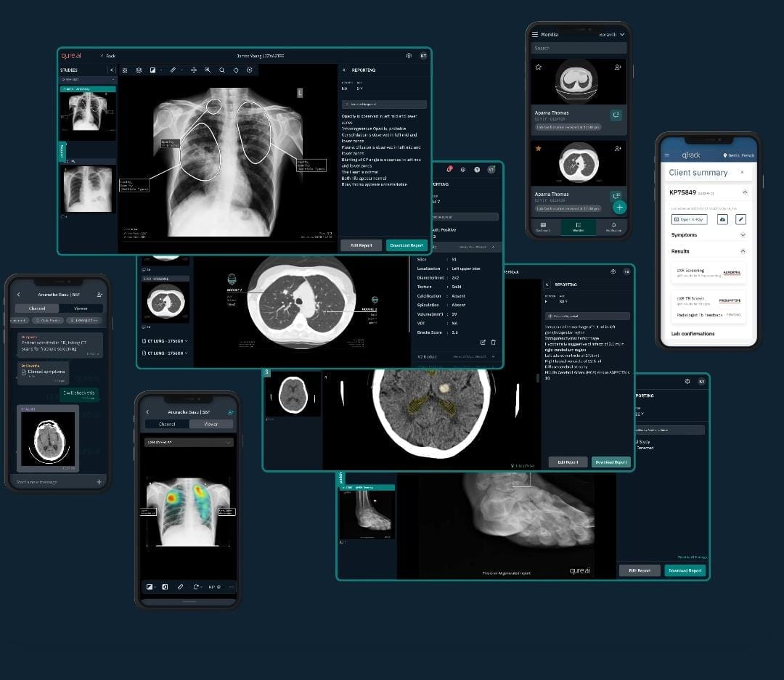
Task: Expand the Symptoms section
Action: coord(742,235)
